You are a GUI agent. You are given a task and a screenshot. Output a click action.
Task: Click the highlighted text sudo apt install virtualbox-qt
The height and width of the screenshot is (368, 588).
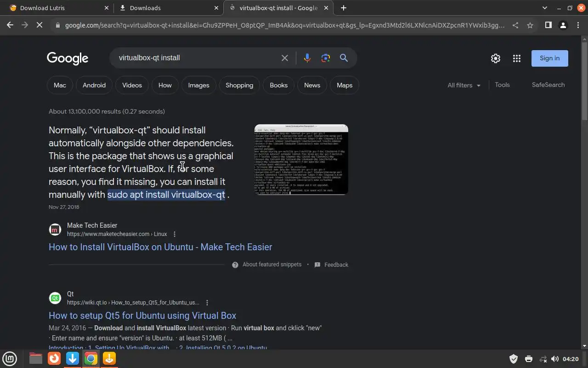click(x=166, y=195)
